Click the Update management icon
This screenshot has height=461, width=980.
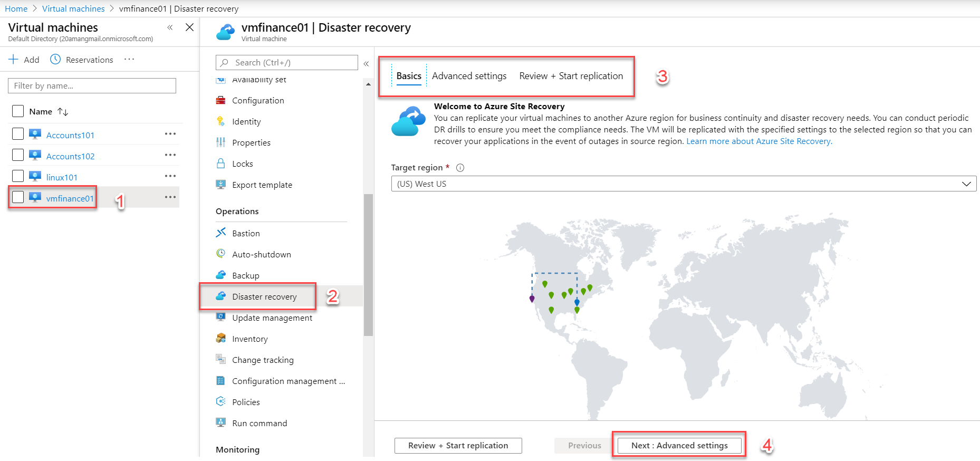(221, 317)
